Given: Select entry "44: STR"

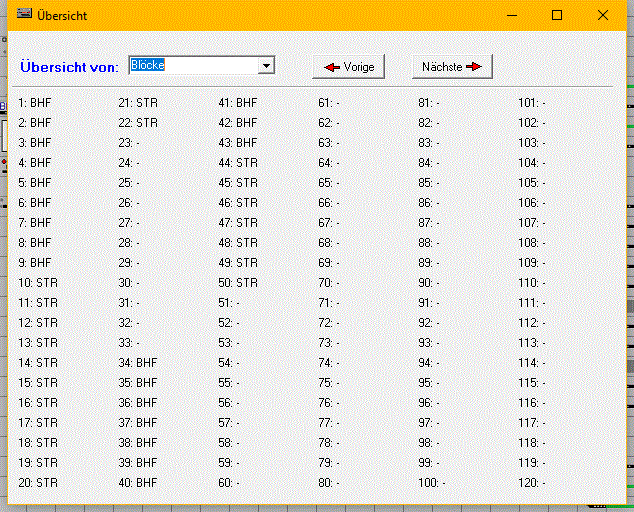Looking at the screenshot, I should (x=238, y=163).
